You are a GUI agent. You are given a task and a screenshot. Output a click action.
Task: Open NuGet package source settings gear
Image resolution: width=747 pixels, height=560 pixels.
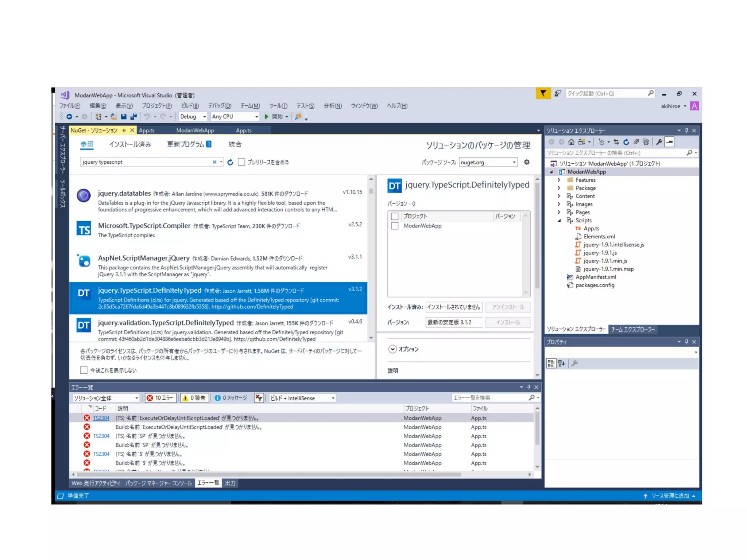click(x=527, y=162)
